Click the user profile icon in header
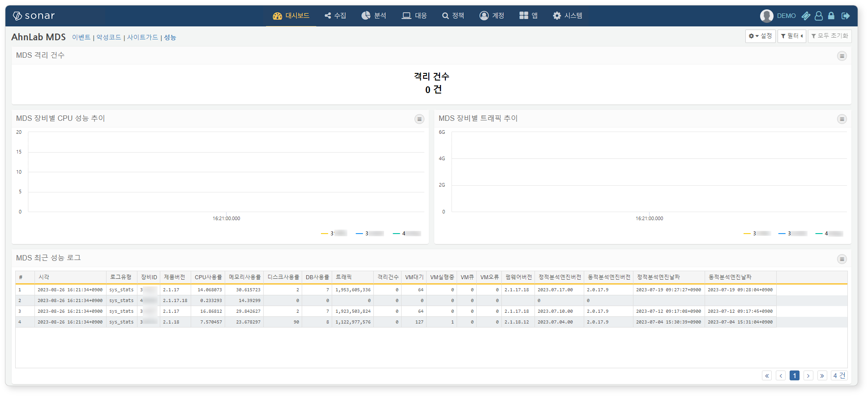 coord(819,16)
